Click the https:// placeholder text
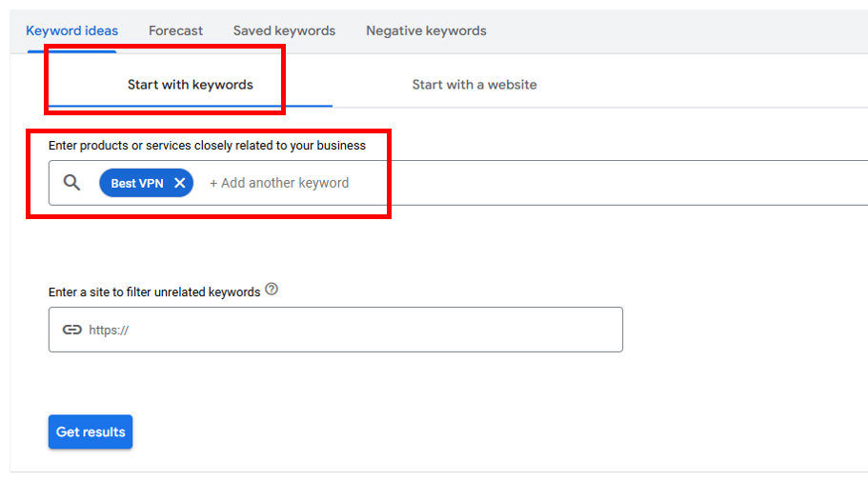868x482 pixels. pyautogui.click(x=109, y=331)
